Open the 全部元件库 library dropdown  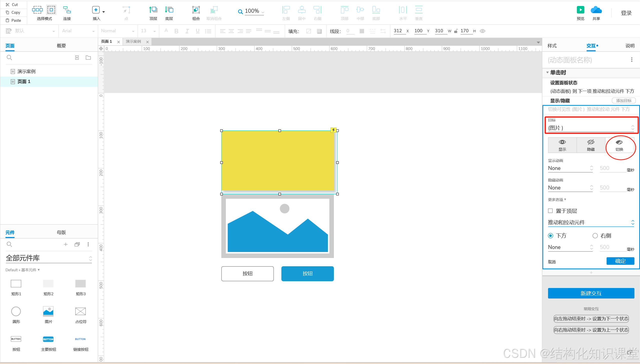[x=49, y=258]
